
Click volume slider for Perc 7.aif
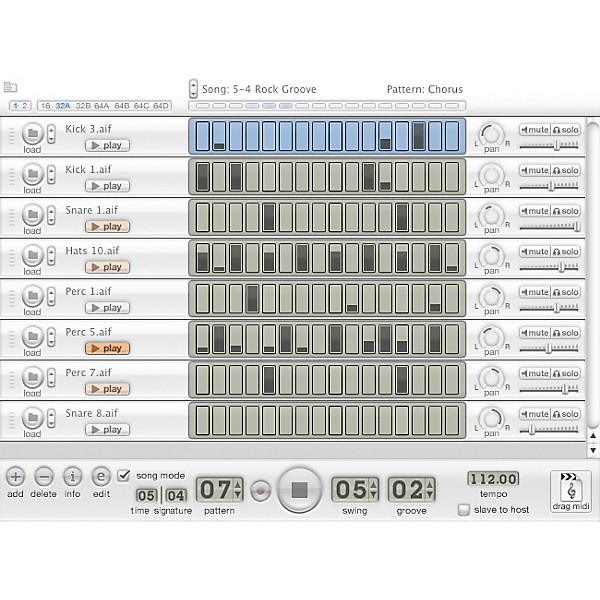[x=549, y=389]
